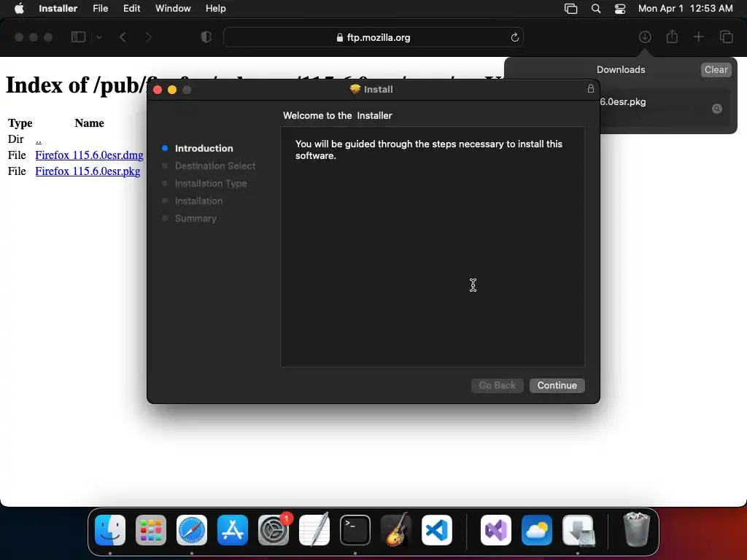Click the Safari privacy shield icon
The height and width of the screenshot is (560, 747).
click(x=206, y=37)
